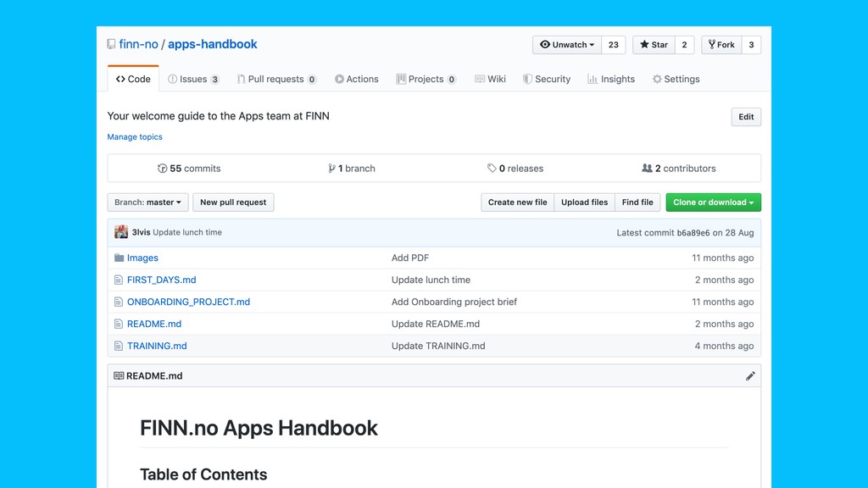868x488 pixels.
Task: Click the Edit description button
Action: 746,117
